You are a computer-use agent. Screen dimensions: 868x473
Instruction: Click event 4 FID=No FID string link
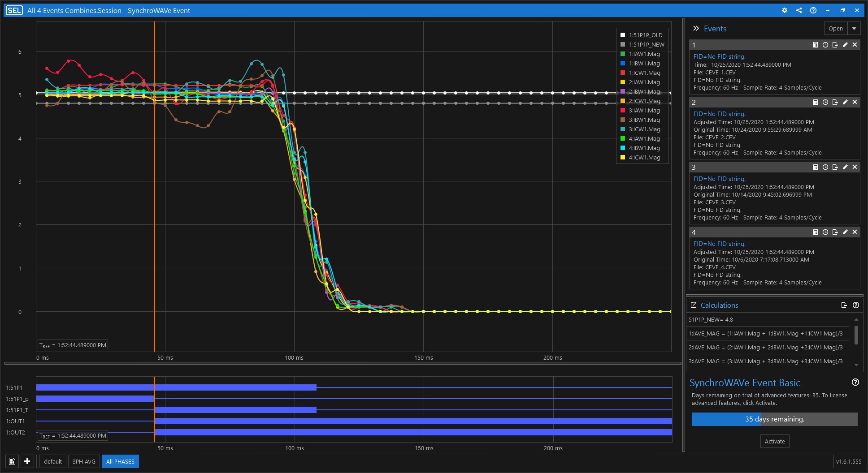coord(719,244)
